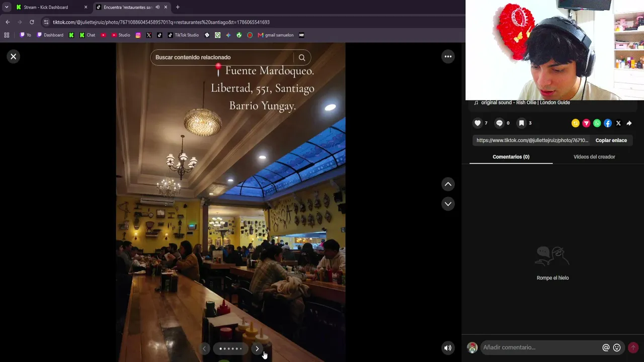The image size is (644, 362).
Task: Open the Kick Chat bookmark
Action: [x=87, y=35]
